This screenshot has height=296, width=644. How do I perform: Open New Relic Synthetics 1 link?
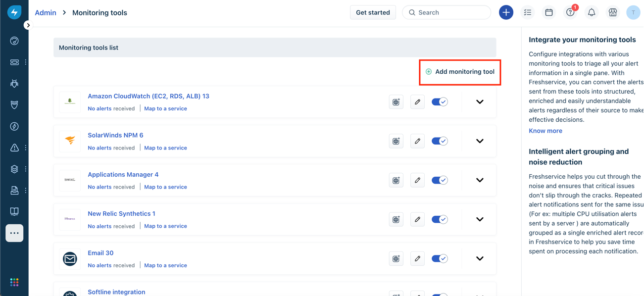(121, 213)
